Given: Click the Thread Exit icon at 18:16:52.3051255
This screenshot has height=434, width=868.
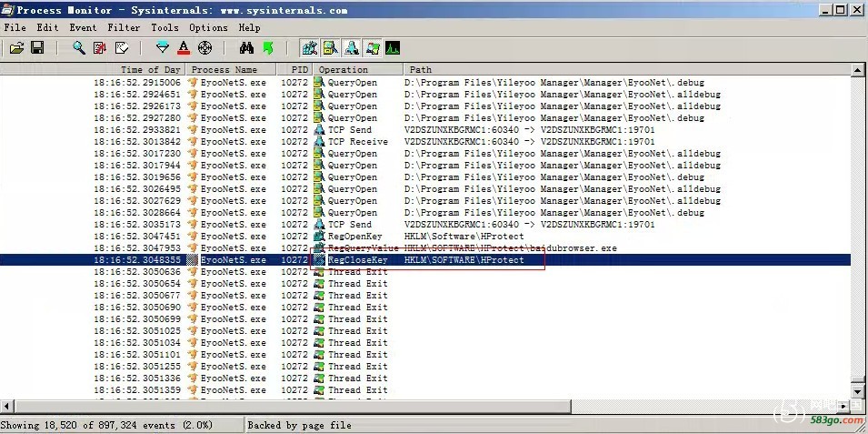Looking at the screenshot, I should click(x=319, y=366).
